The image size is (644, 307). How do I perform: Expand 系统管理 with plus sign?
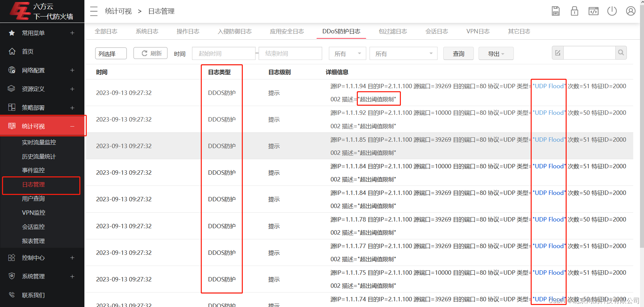click(72, 276)
